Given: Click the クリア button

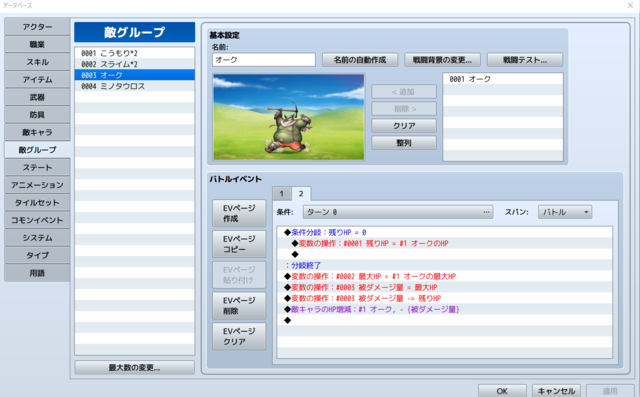Looking at the screenshot, I should (404, 126).
